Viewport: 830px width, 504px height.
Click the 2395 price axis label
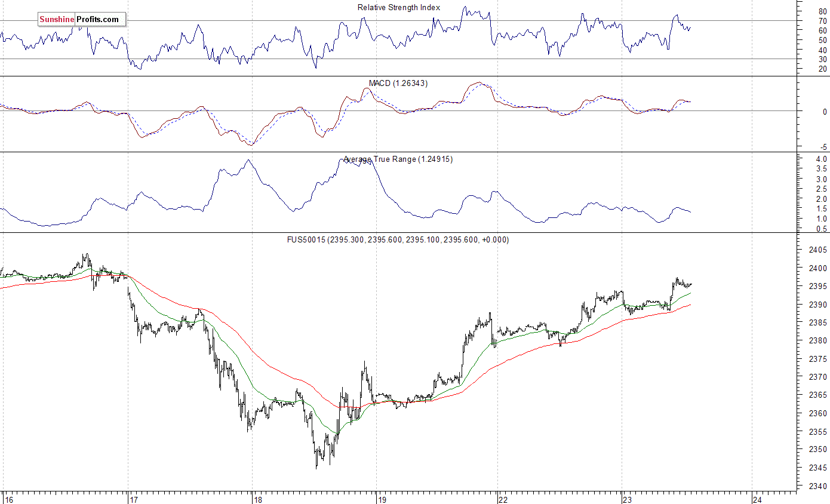pyautogui.click(x=818, y=287)
